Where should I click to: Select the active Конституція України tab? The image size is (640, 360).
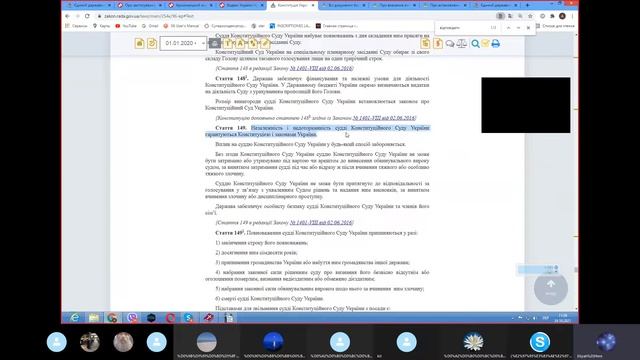292,5
